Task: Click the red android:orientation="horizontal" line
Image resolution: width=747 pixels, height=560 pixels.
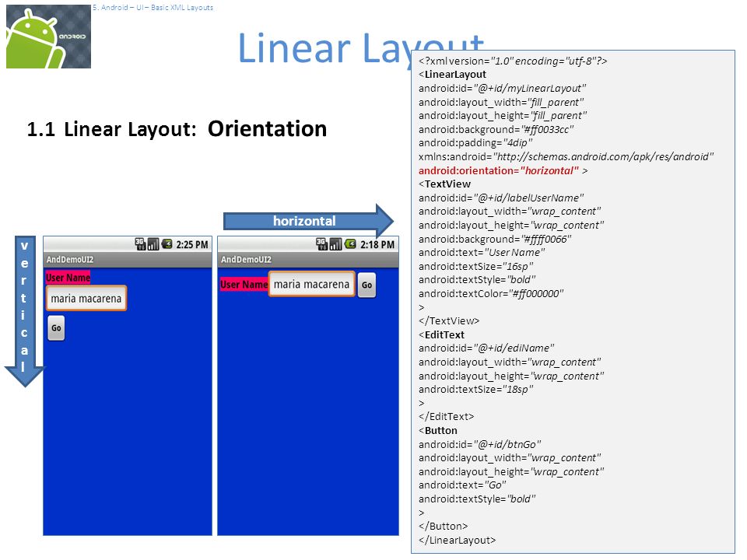Action: [x=503, y=170]
